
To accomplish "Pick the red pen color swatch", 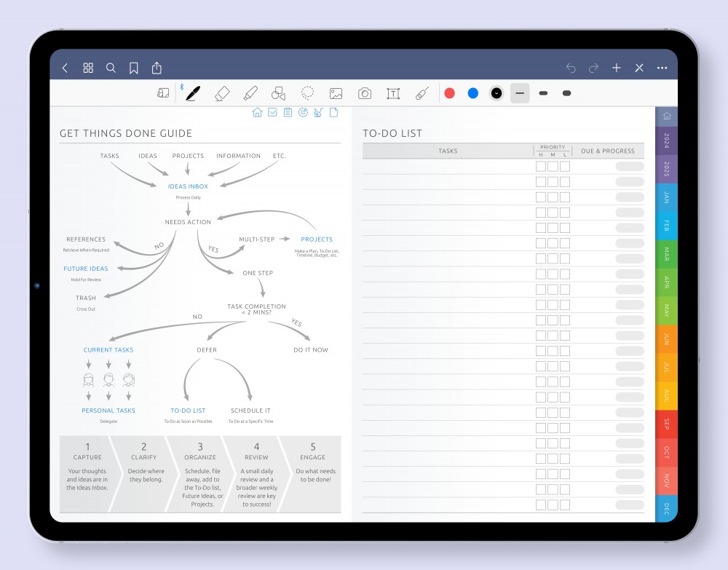I will [x=450, y=93].
